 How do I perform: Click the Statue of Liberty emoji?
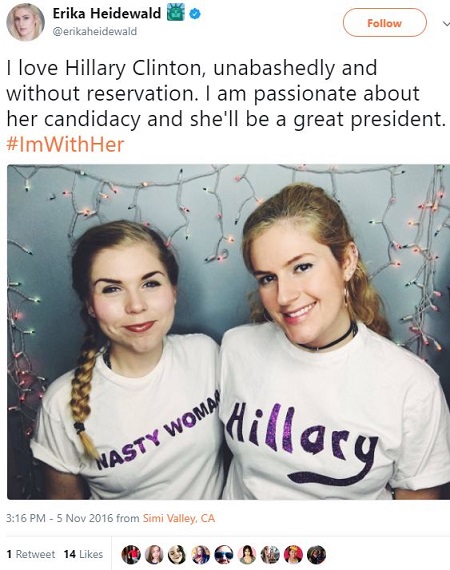tap(176, 13)
